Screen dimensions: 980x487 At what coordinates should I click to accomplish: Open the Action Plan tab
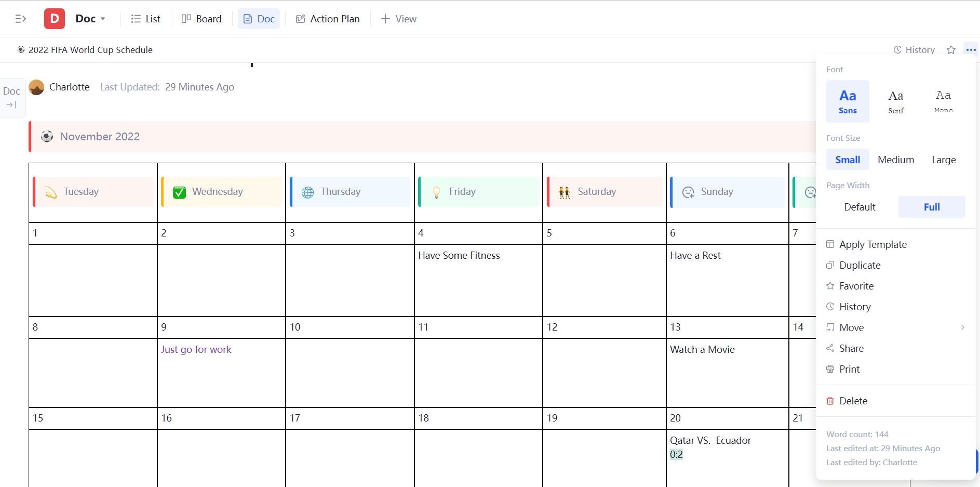pyautogui.click(x=328, y=19)
